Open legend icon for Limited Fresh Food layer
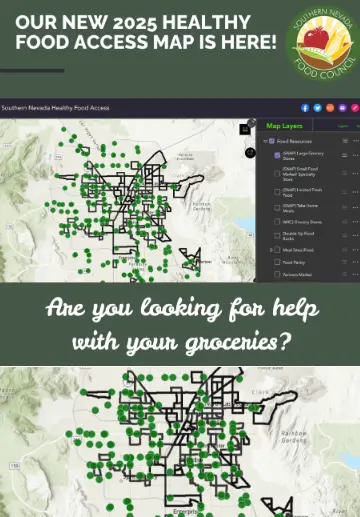Image resolution: width=360 pixels, height=517 pixels. click(x=345, y=192)
